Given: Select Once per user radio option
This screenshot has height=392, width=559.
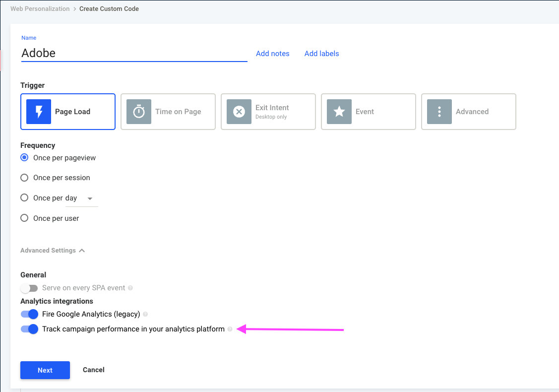Looking at the screenshot, I should (x=24, y=218).
